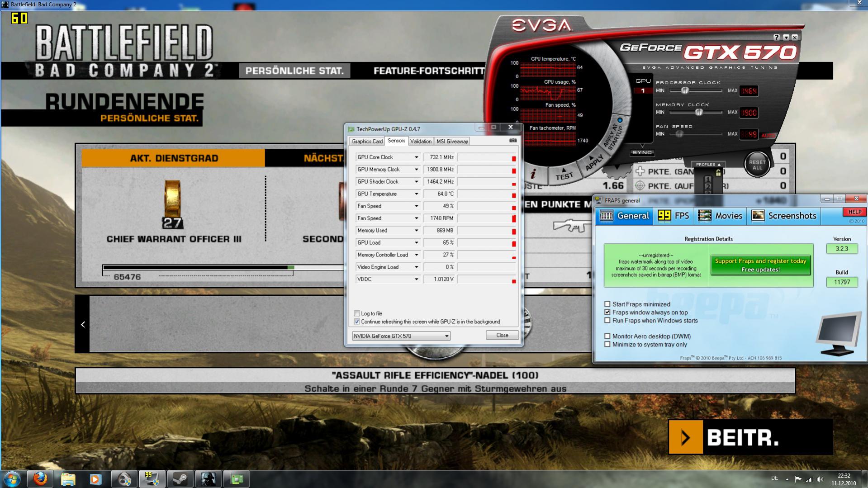Image resolution: width=868 pixels, height=488 pixels.
Task: Open the Fraps Screenshots tab
Action: 784,216
